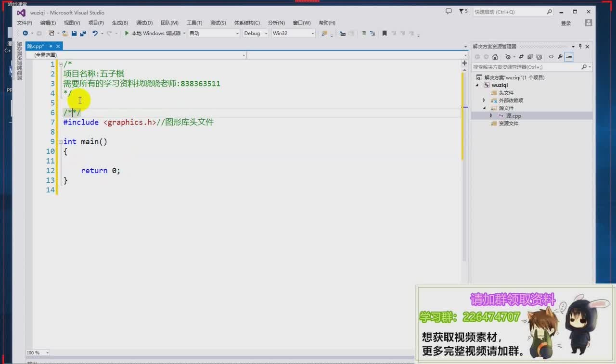This screenshot has width=616, height=364.
Task: Click the split editor handle above scrollbar
Action: coord(464,63)
